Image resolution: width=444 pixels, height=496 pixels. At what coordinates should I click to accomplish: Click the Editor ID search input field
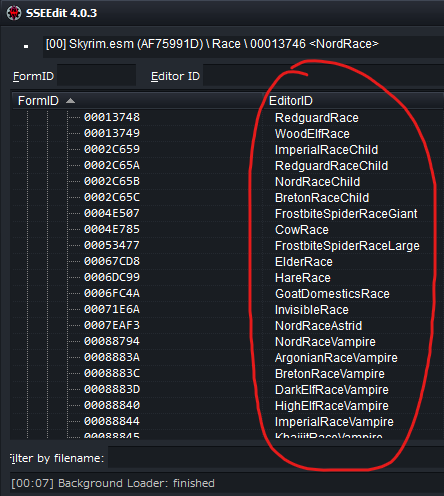click(x=323, y=76)
